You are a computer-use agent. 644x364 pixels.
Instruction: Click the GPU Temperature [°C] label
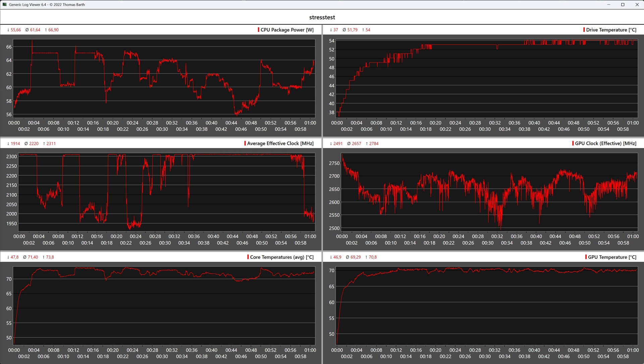click(612, 257)
